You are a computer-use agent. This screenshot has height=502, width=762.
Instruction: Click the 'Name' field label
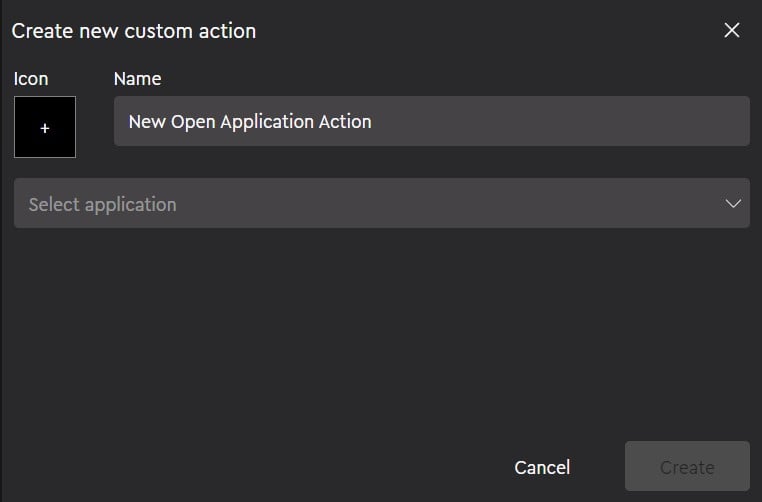click(x=137, y=78)
